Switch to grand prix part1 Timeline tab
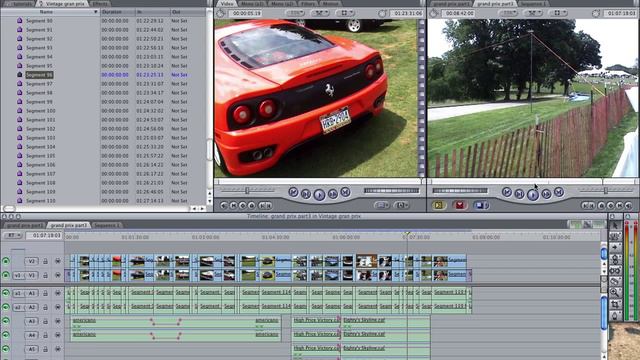The image size is (640, 360). [x=25, y=225]
